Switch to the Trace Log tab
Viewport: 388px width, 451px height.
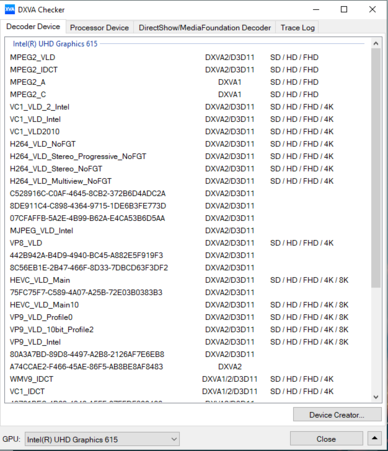point(297,28)
